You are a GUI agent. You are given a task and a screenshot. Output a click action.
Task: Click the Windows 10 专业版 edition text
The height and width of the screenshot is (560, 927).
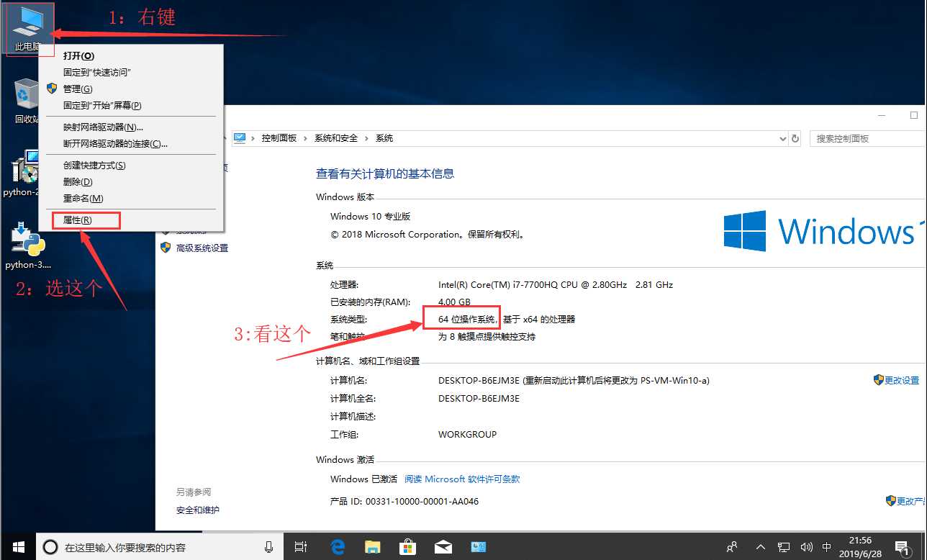[x=371, y=216]
